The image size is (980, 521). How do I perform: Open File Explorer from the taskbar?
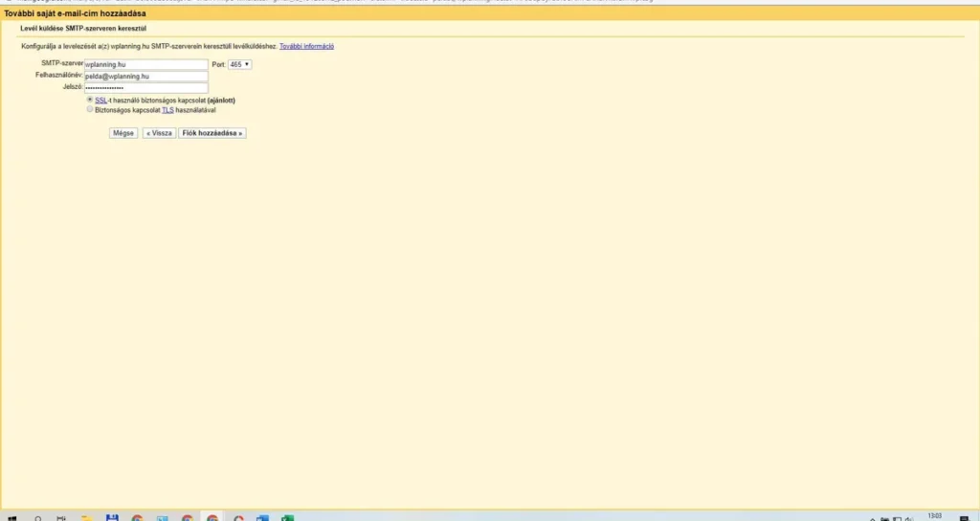point(87,518)
